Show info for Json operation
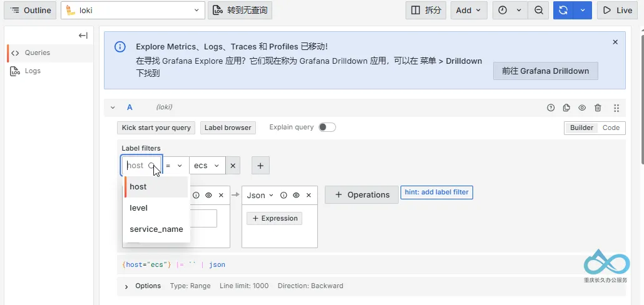The width and height of the screenshot is (644, 305). point(284,196)
